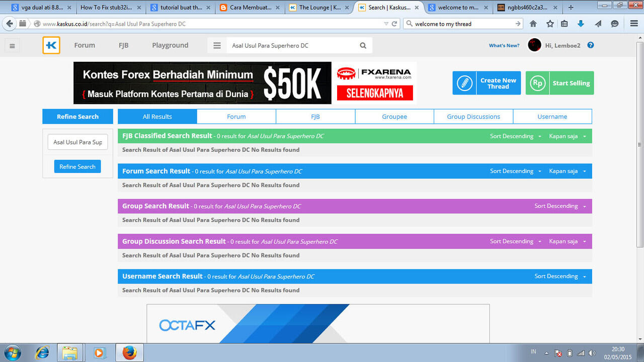Click the send tab paper plane icon
644x362 pixels.
tap(598, 24)
